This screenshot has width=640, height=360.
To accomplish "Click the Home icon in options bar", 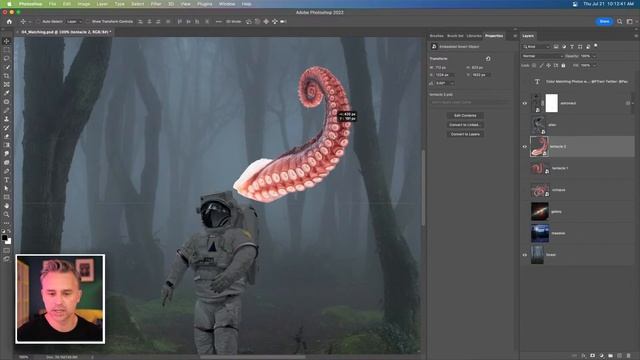I will tap(9, 21).
